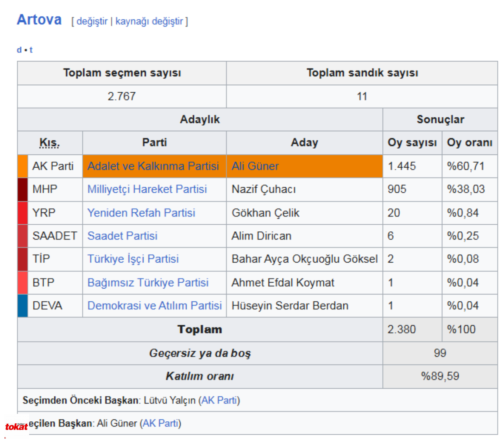Open Adalet ve Kalkınma Partisi link
The image size is (504, 443).
coord(153,166)
